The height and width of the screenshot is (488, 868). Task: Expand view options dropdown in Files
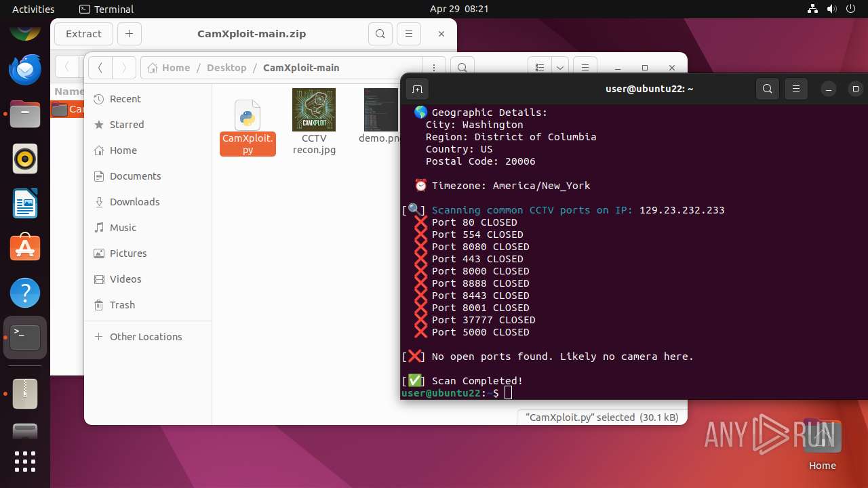560,68
